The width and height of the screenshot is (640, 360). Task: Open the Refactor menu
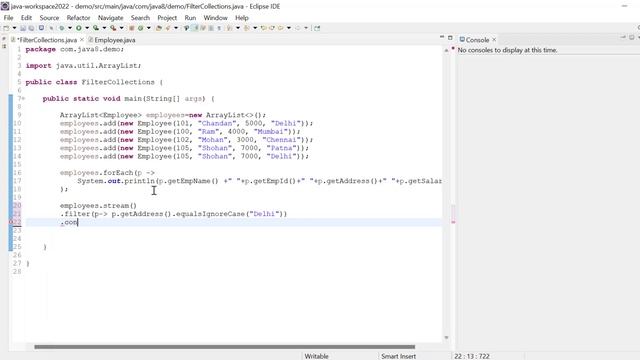(78, 18)
